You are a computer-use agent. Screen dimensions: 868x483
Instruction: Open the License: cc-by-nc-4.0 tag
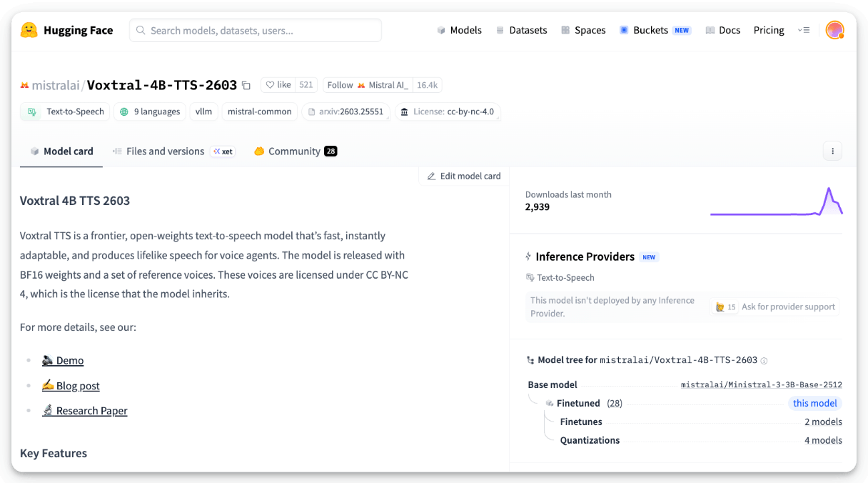448,111
